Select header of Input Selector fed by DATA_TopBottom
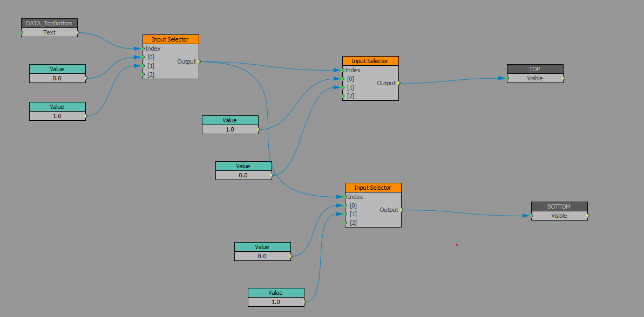The width and height of the screenshot is (644, 317). (x=171, y=39)
